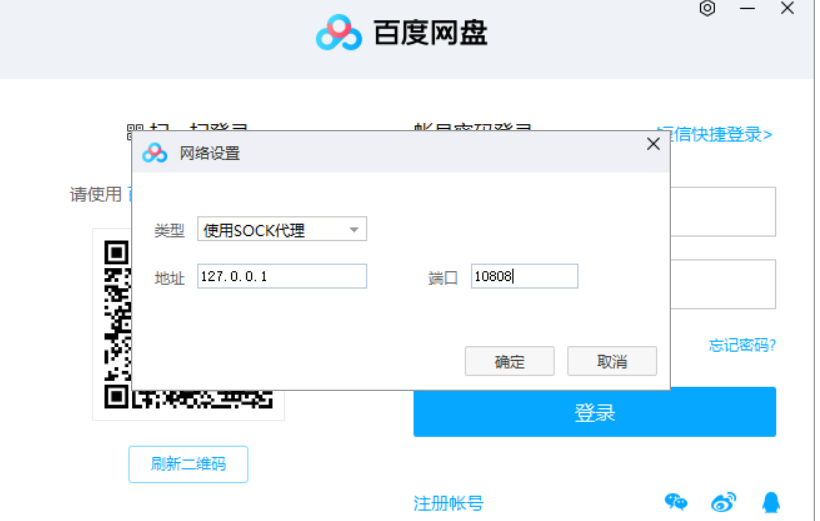The image size is (820, 521).
Task: Click the 地址 field containing 127.0.0.1
Action: pyautogui.click(x=282, y=276)
